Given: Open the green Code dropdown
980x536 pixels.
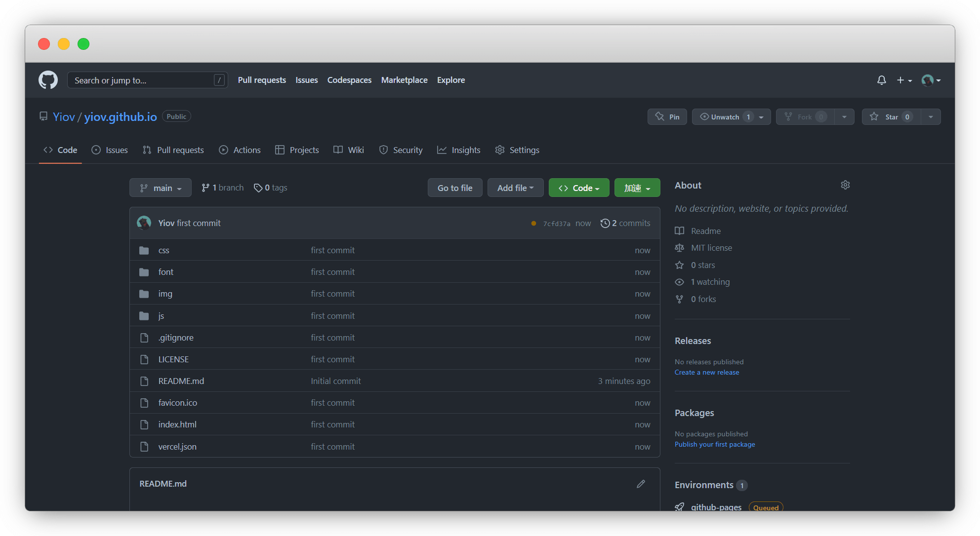Looking at the screenshot, I should click(579, 188).
